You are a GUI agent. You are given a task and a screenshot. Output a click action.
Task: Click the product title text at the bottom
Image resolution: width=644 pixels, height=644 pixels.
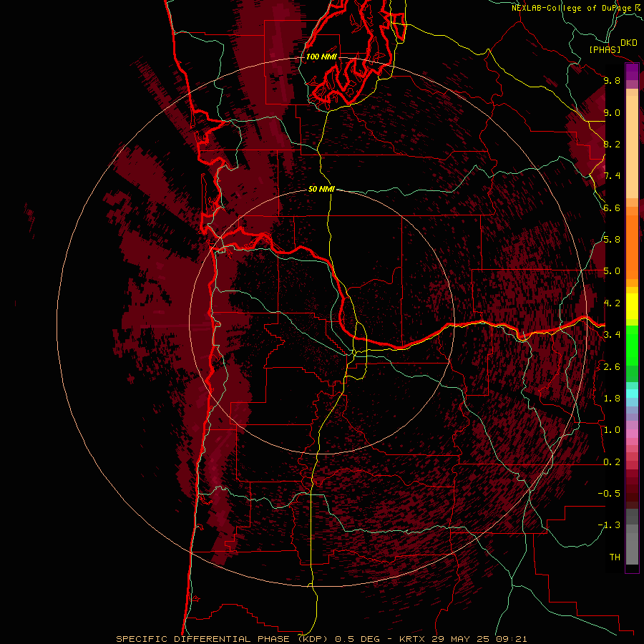tap(321, 639)
